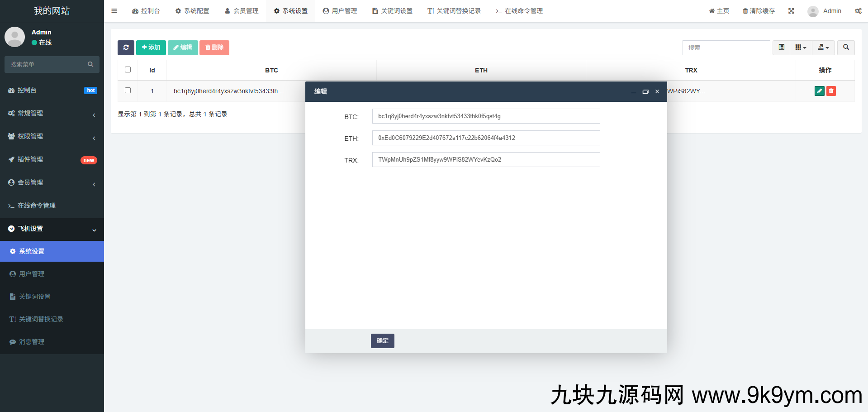868x412 pixels.
Task: Click the green 添加 add button
Action: tap(151, 48)
